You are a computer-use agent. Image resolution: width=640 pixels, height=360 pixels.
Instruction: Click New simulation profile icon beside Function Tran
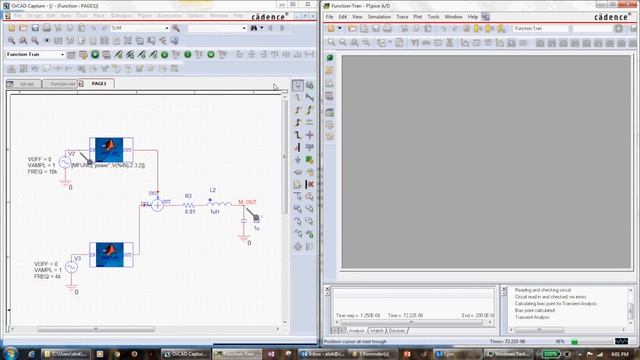[x=71, y=54]
